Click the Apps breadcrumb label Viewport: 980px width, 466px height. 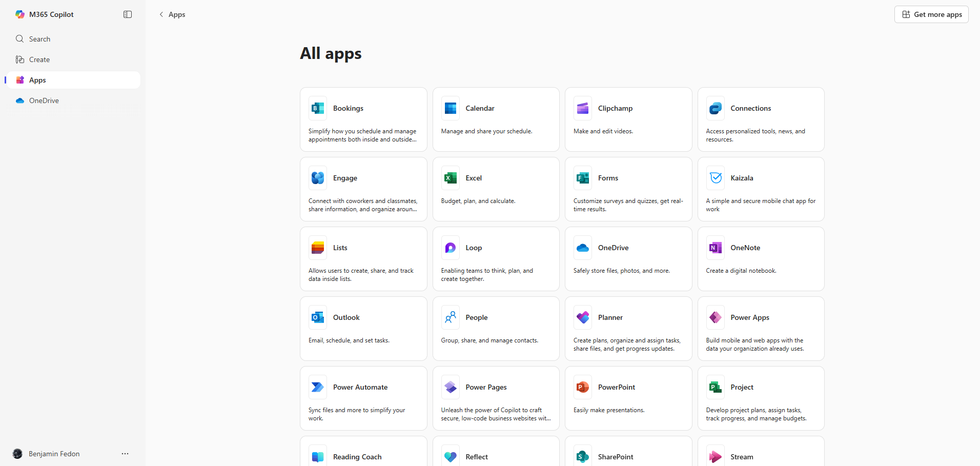pos(177,14)
